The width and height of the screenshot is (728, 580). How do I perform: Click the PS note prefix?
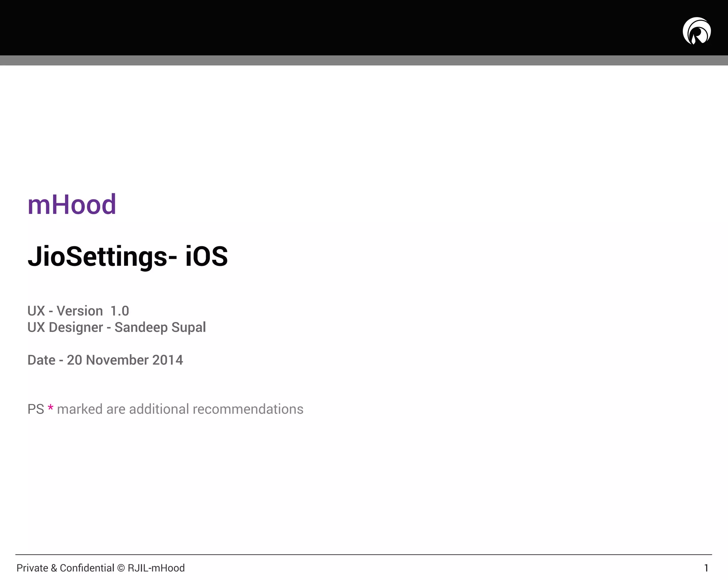tap(36, 409)
